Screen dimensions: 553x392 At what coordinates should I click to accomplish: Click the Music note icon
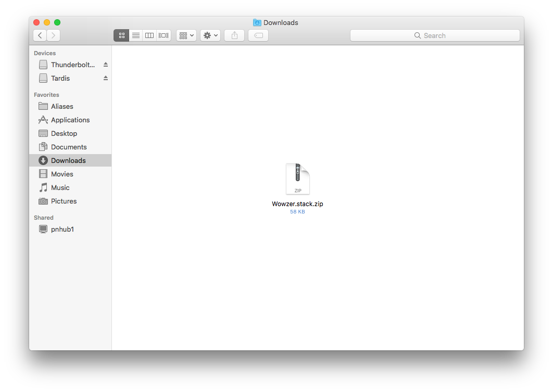coord(43,187)
